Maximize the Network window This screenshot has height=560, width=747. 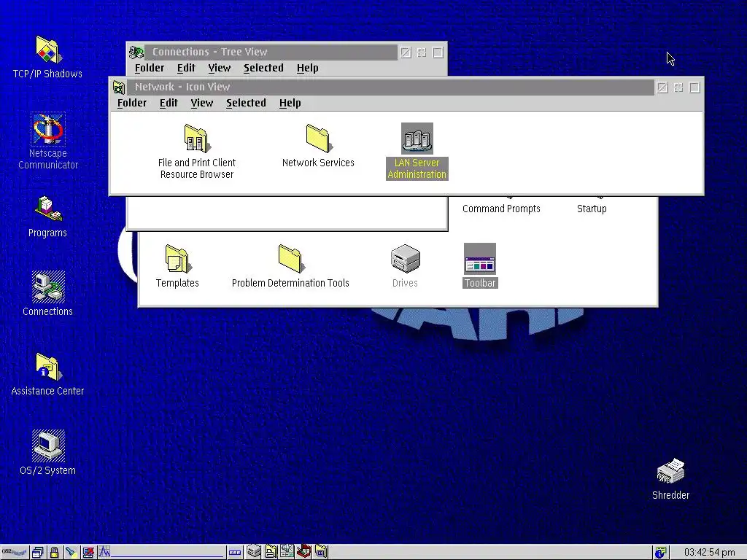tap(694, 87)
